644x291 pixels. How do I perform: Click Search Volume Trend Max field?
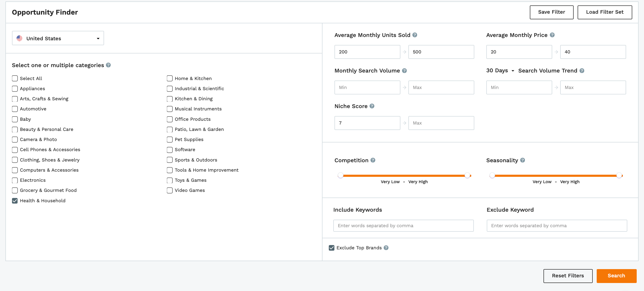(593, 88)
